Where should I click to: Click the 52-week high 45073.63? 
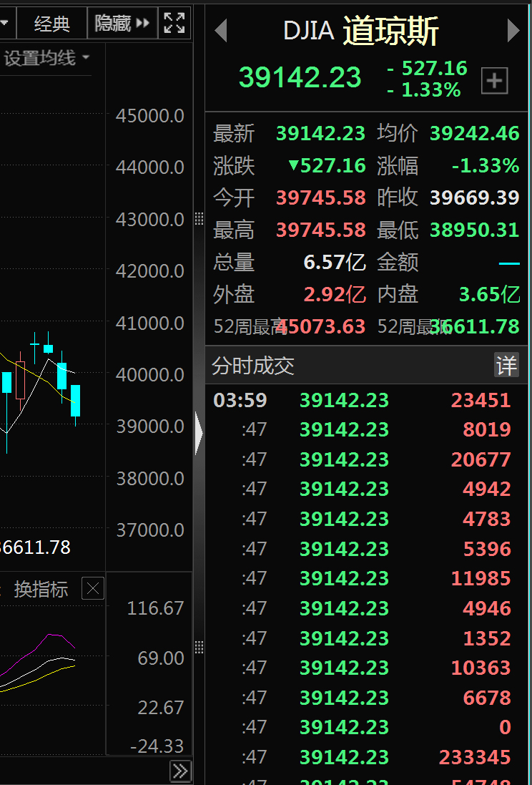pyautogui.click(x=321, y=326)
